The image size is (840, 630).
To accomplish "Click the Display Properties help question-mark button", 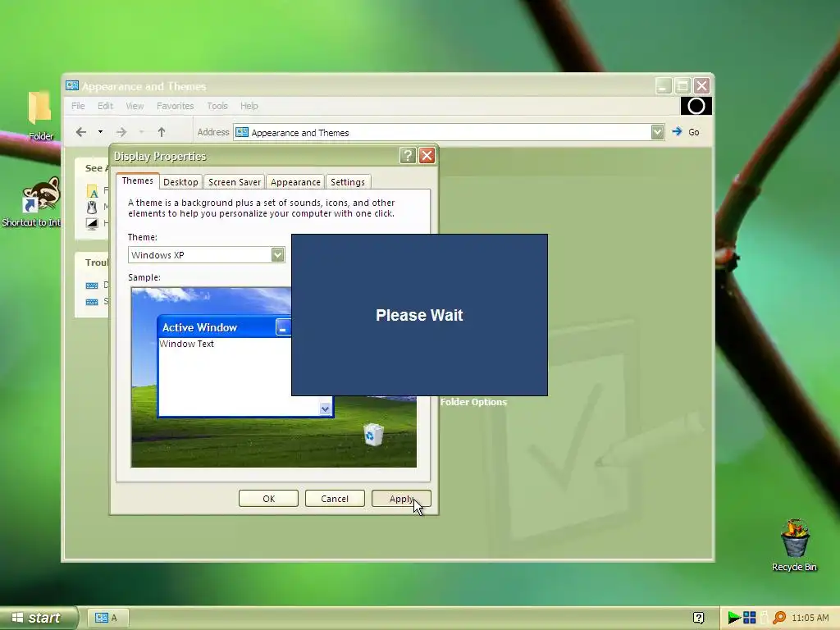I will click(408, 156).
